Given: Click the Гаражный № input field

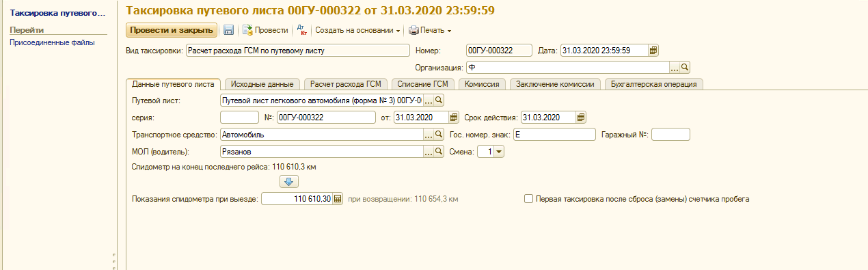Looking at the screenshot, I should click(671, 135).
